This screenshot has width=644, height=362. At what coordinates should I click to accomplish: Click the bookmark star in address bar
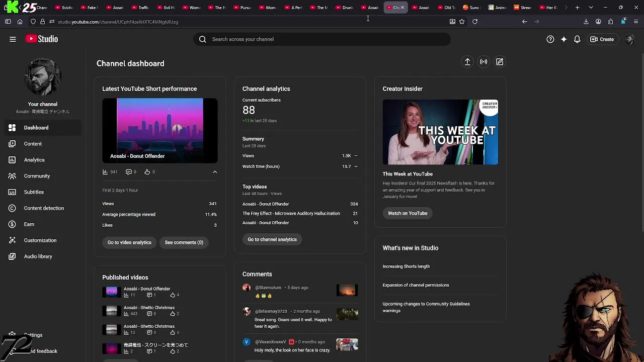tap(462, 22)
